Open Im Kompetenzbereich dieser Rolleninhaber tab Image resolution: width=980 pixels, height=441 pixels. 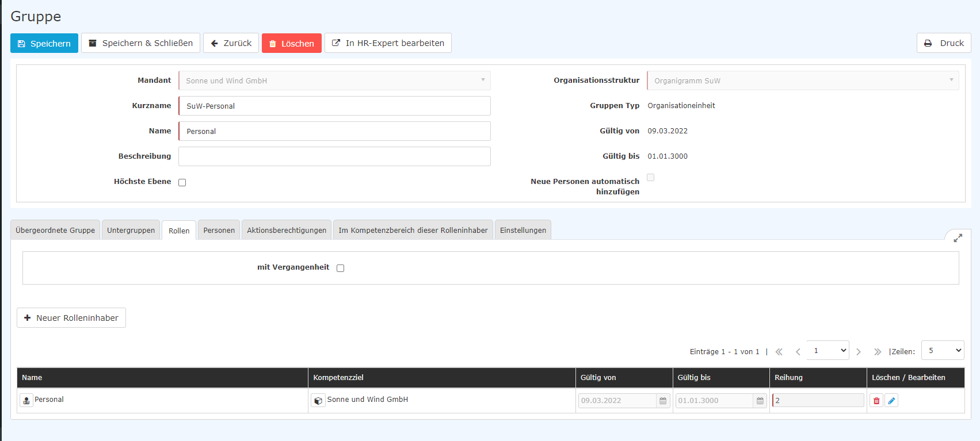pyautogui.click(x=413, y=230)
